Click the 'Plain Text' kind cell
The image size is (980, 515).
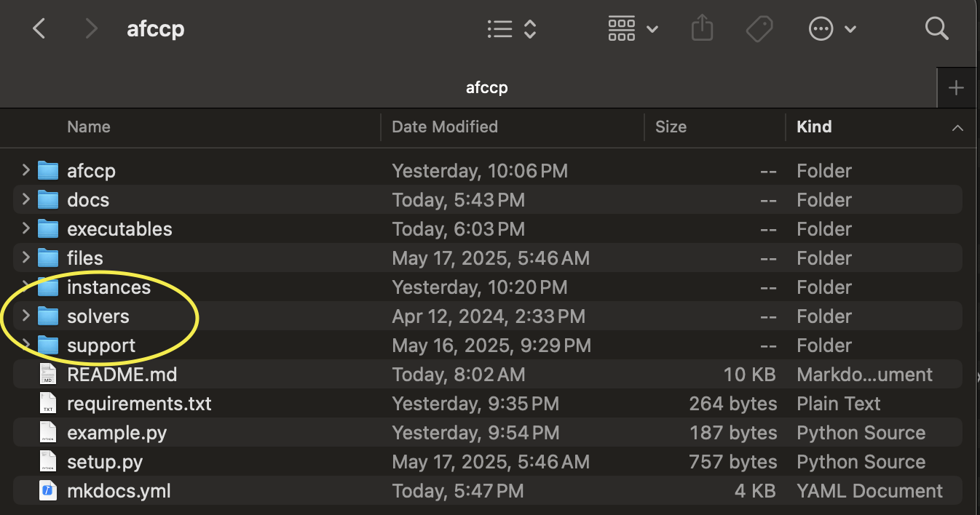click(839, 404)
